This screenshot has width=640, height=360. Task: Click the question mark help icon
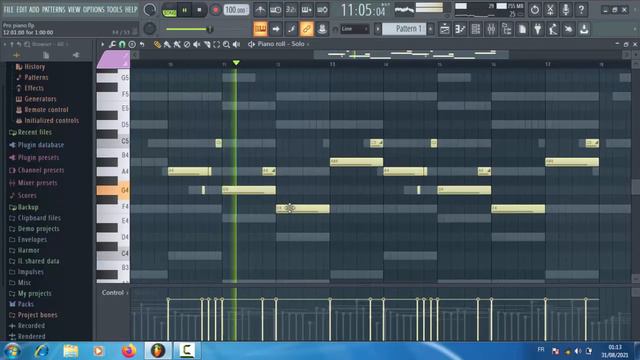pyautogui.click(x=581, y=9)
